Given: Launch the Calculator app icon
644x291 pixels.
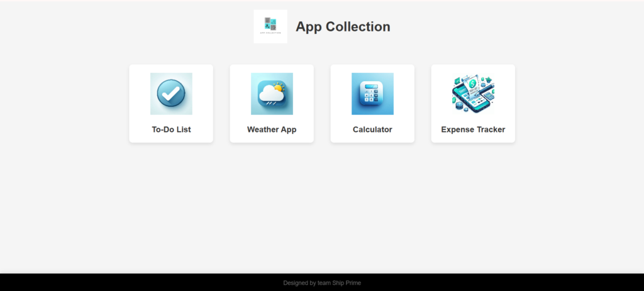Looking at the screenshot, I should [x=372, y=94].
